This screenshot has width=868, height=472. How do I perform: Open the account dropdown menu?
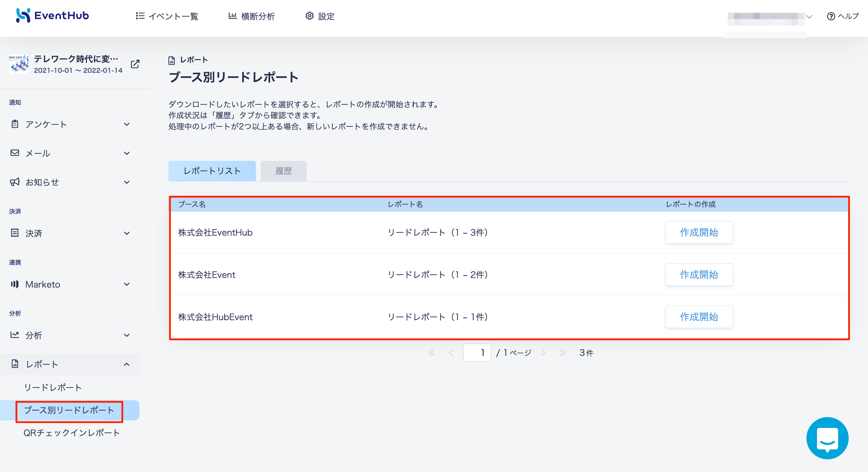770,17
